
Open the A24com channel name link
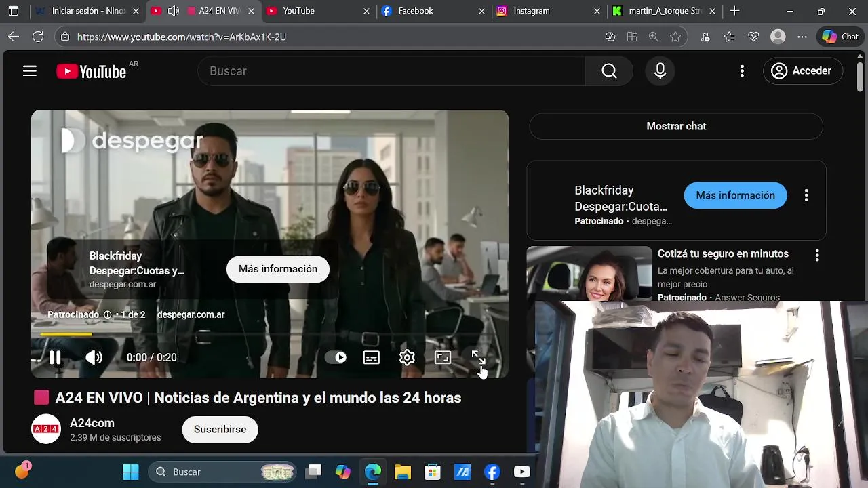click(x=92, y=423)
